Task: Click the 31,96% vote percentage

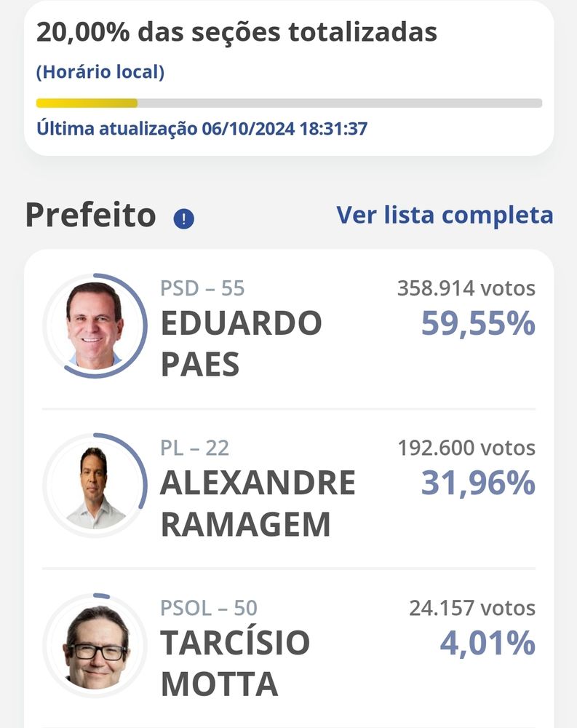Action: 478,483
